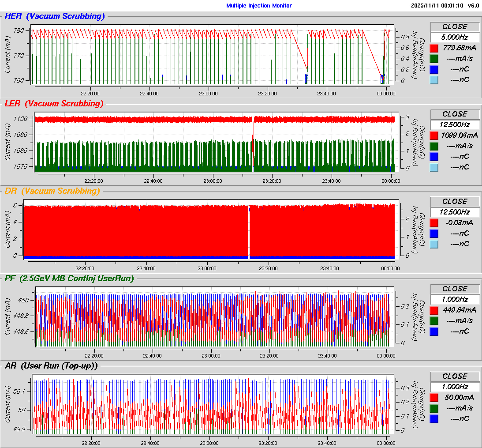Click the PF blue nC swatch
Image resolution: width=482 pixels, height=448 pixels.
(434, 331)
